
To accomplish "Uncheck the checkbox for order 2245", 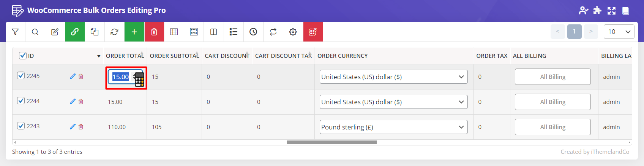I will [x=21, y=76].
